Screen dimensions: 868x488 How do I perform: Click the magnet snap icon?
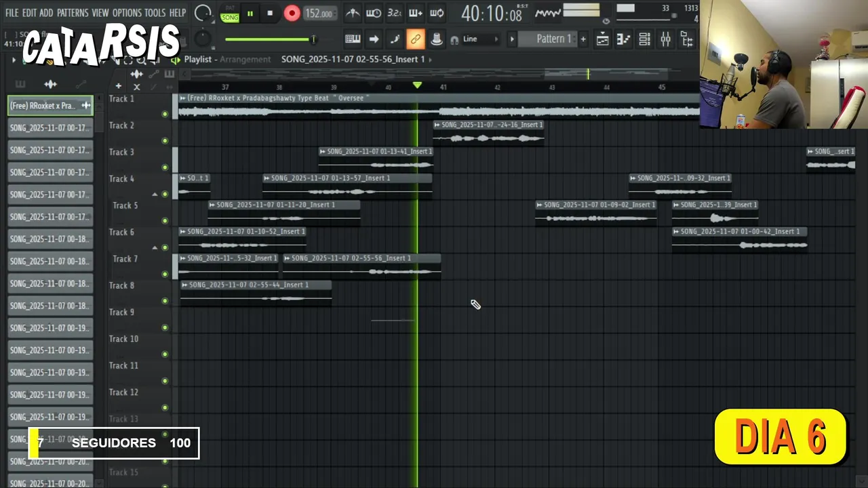point(454,40)
